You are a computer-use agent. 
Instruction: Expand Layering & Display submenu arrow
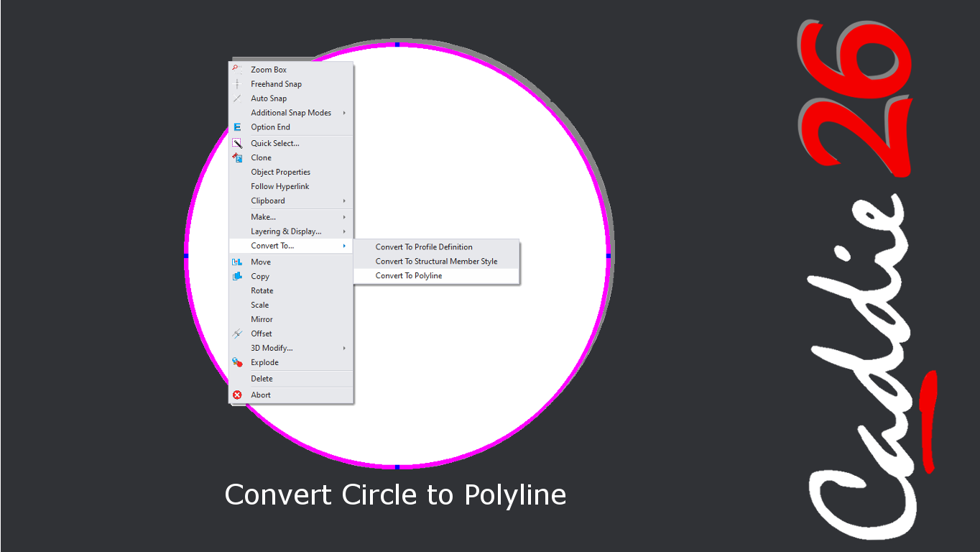point(344,231)
